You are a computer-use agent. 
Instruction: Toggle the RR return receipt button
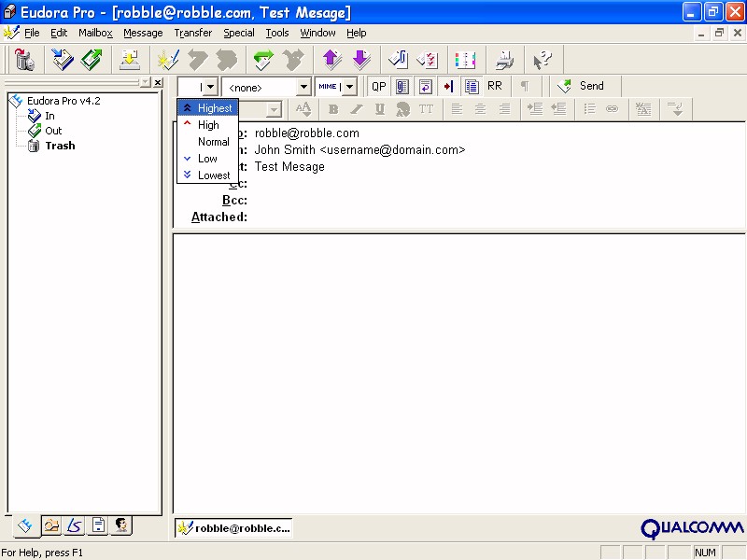tap(495, 86)
